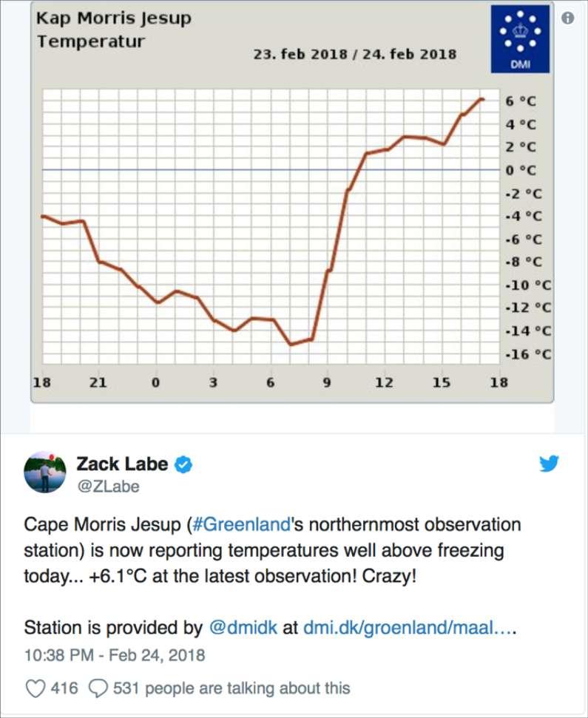Click the reply speech bubble icon
This screenshot has width=588, height=718.
(x=98, y=688)
